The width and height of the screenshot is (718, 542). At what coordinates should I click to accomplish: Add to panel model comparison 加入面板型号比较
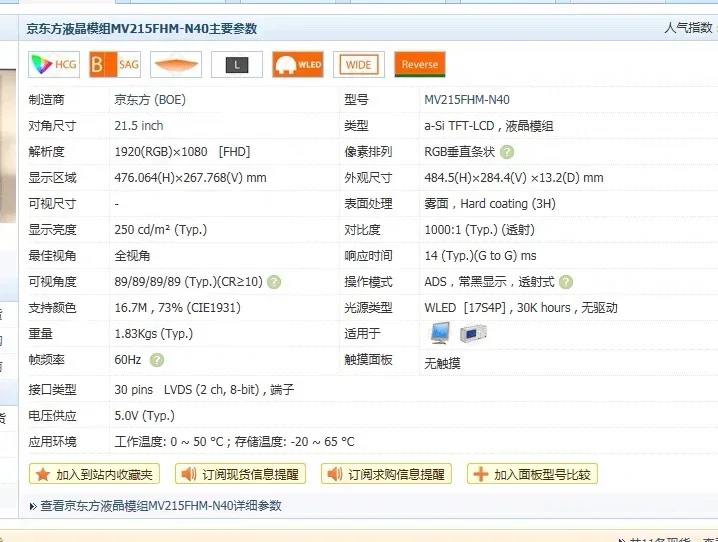[533, 474]
